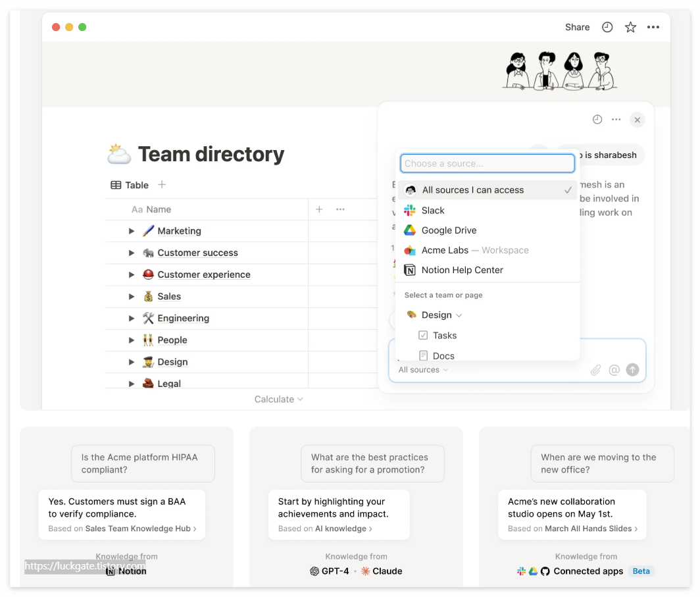Click the GPT-4 logo icon
The width and height of the screenshot is (700, 597).
click(314, 571)
